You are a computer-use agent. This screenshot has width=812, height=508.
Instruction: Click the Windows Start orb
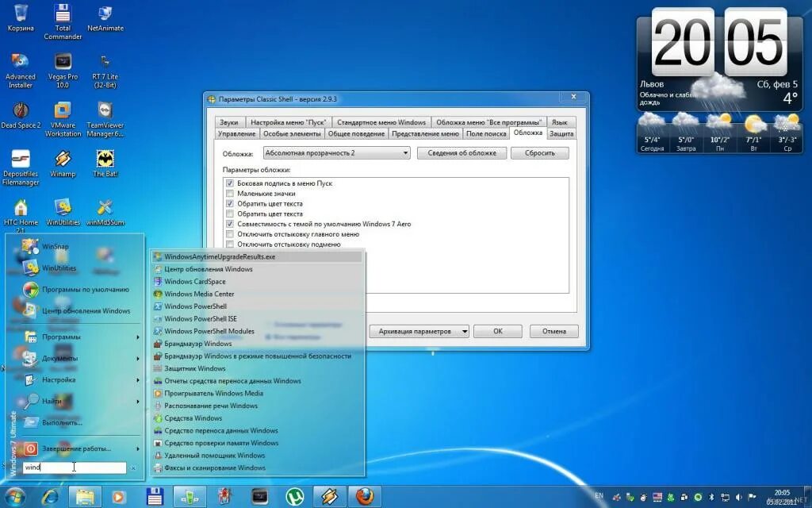pyautogui.click(x=14, y=497)
